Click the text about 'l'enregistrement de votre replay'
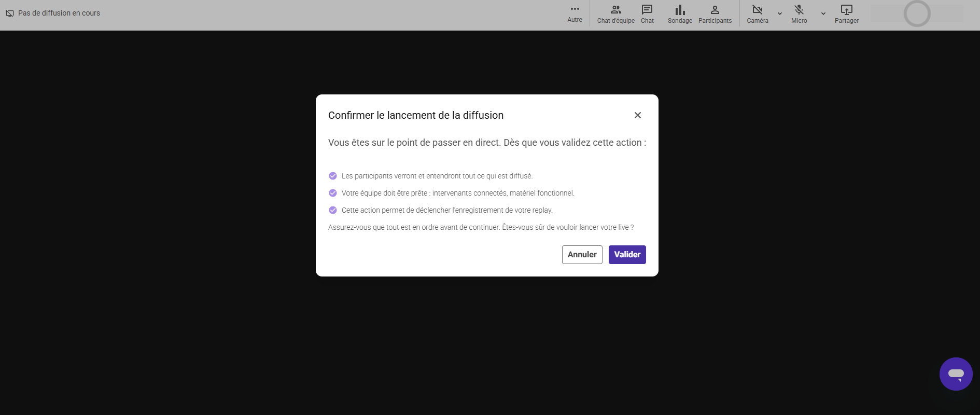 (x=447, y=210)
